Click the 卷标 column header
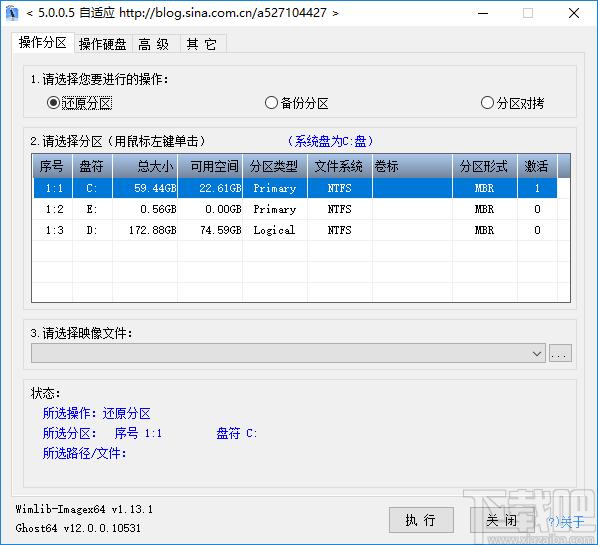The width and height of the screenshot is (598, 545). coord(412,166)
